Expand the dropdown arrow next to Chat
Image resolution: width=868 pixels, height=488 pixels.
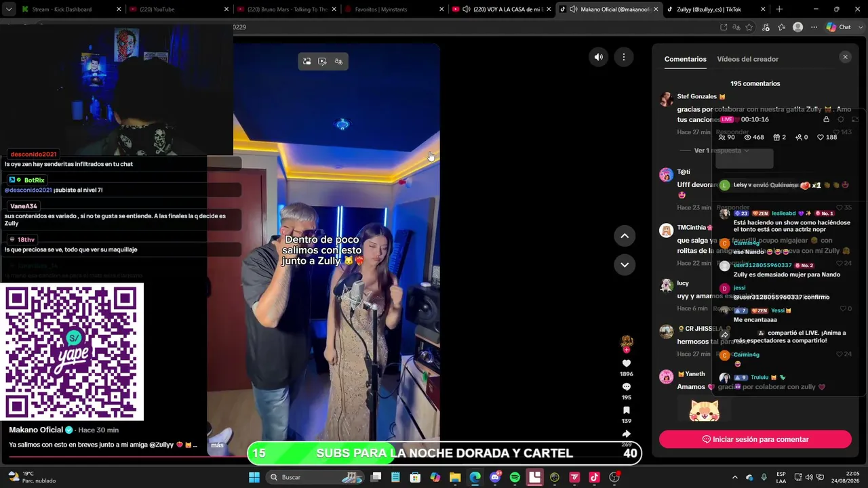(860, 27)
